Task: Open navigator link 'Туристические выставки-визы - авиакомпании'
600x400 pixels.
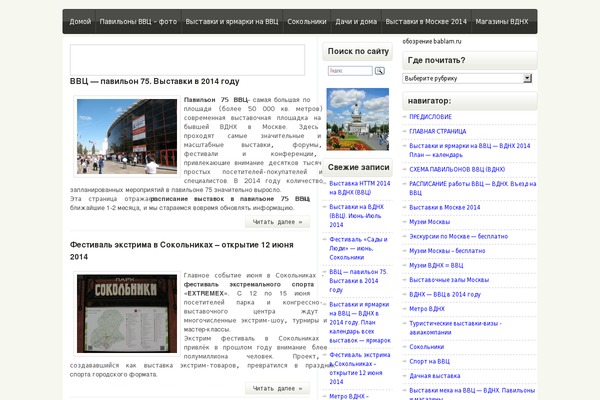Action: coord(455,328)
